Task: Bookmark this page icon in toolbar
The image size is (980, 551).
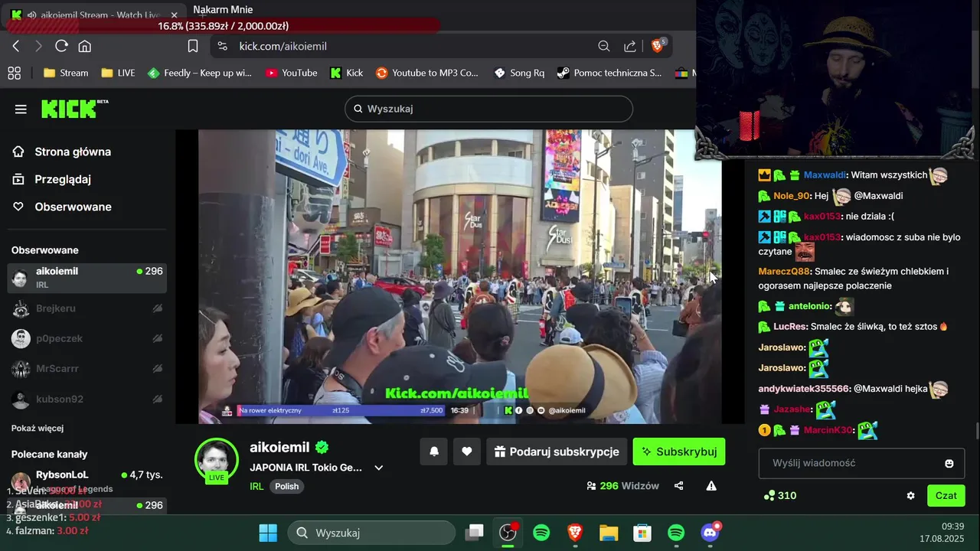Action: [x=193, y=46]
